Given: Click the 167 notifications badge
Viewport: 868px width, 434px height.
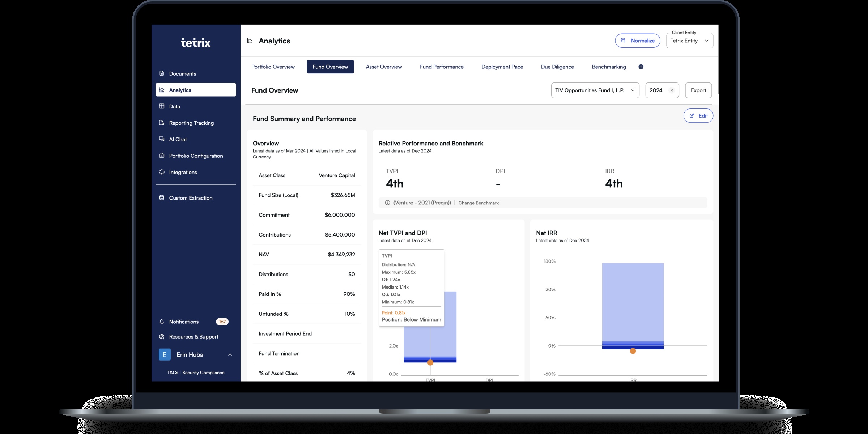Looking at the screenshot, I should 222,322.
